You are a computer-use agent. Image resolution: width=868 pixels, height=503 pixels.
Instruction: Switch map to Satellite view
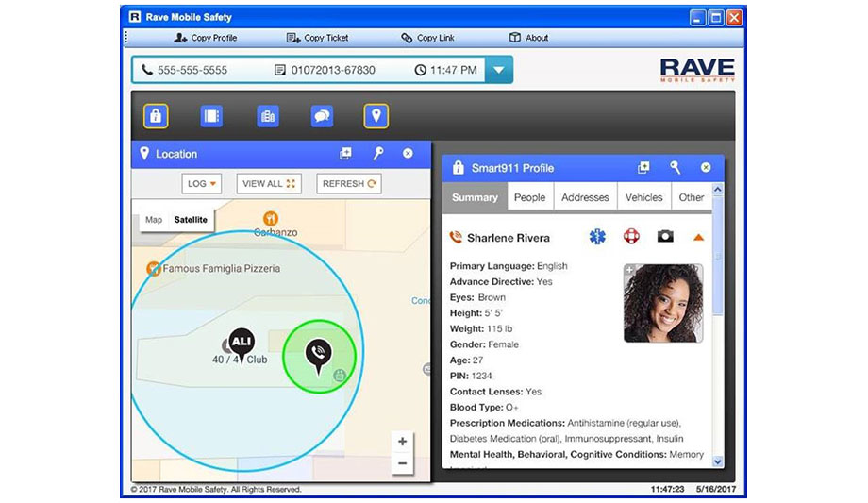click(x=191, y=219)
